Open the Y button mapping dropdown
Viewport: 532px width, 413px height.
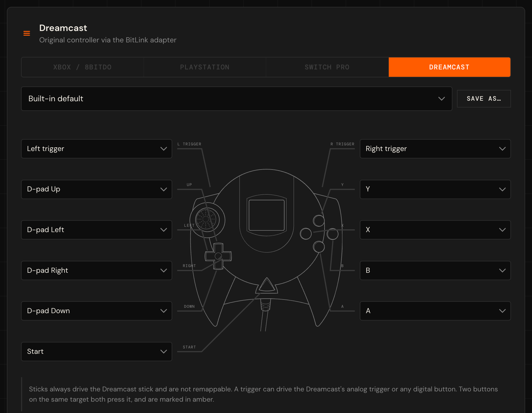(435, 189)
